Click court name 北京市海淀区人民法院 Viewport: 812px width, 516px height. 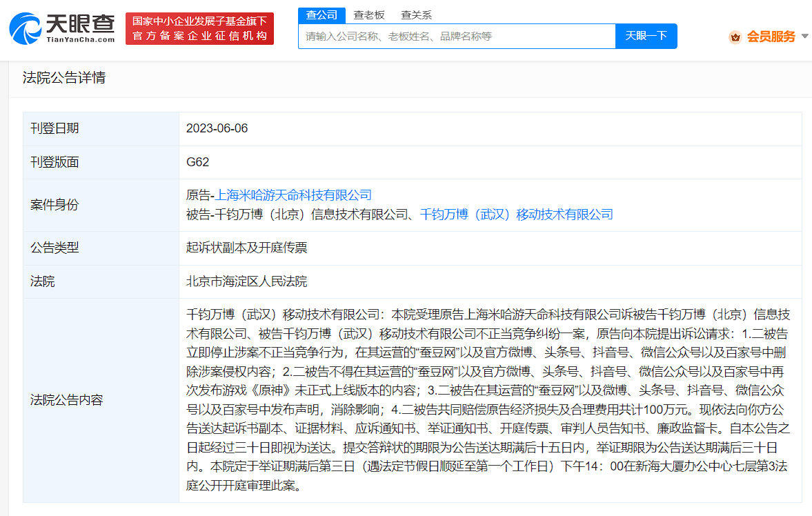coord(246,281)
